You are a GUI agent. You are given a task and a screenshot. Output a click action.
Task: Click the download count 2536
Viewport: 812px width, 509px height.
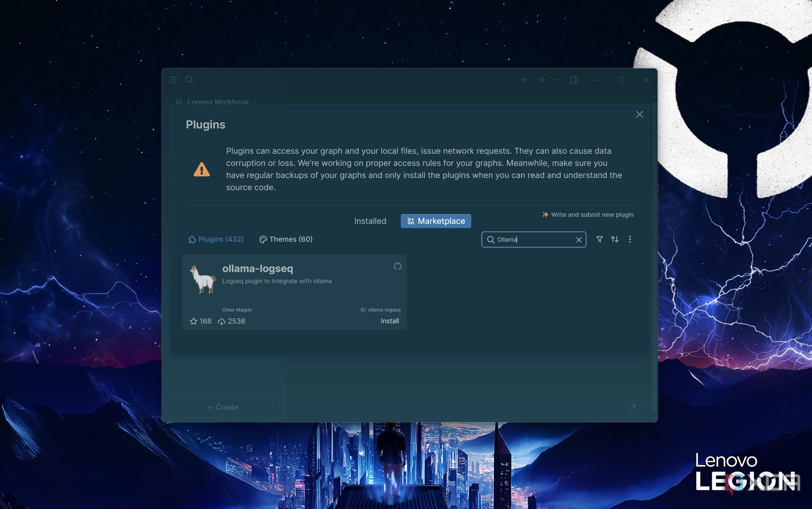231,321
